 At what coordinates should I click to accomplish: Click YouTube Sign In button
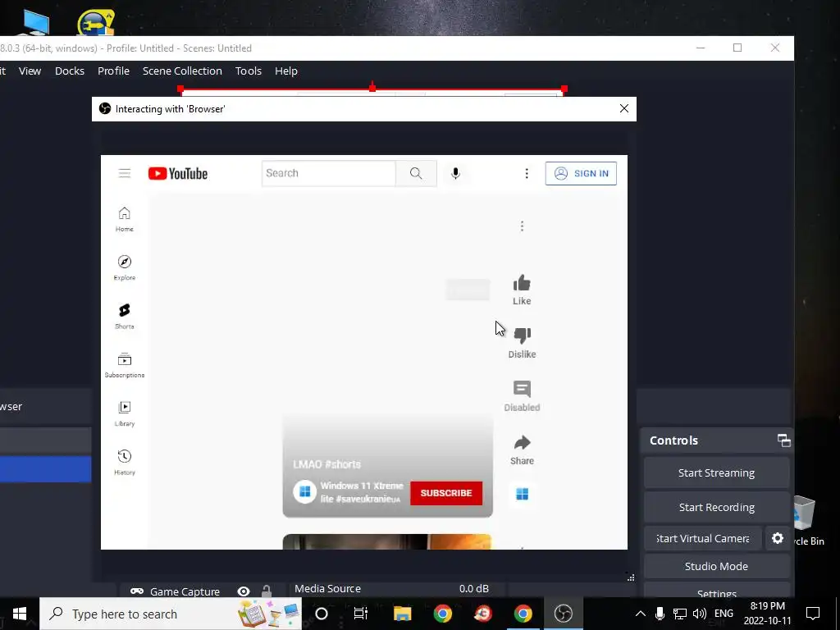click(581, 173)
